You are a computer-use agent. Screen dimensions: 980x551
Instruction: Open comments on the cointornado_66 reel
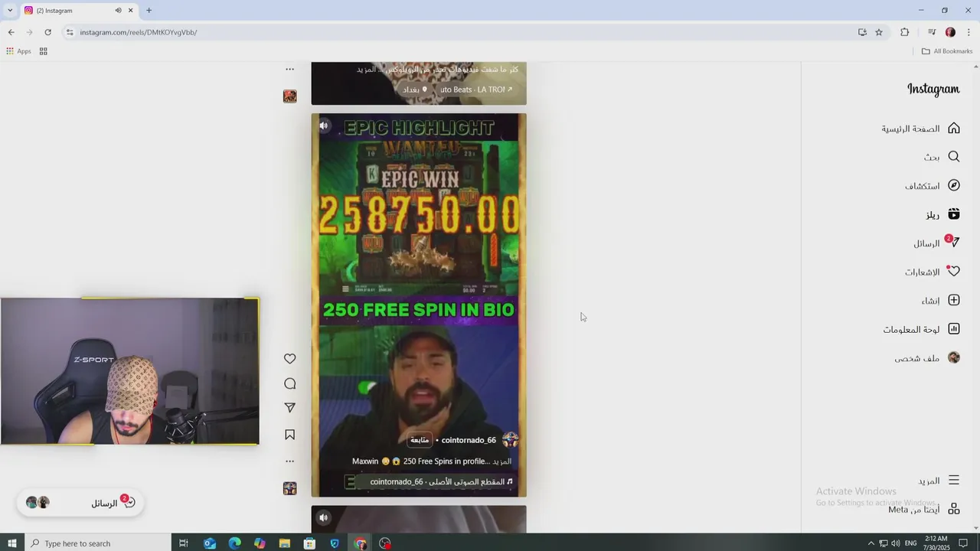coord(289,384)
